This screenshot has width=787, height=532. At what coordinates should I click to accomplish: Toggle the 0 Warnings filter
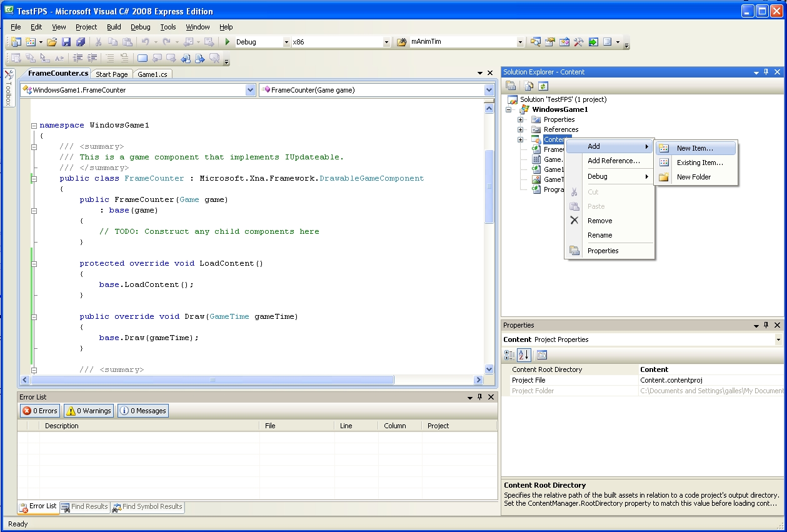[x=89, y=411]
